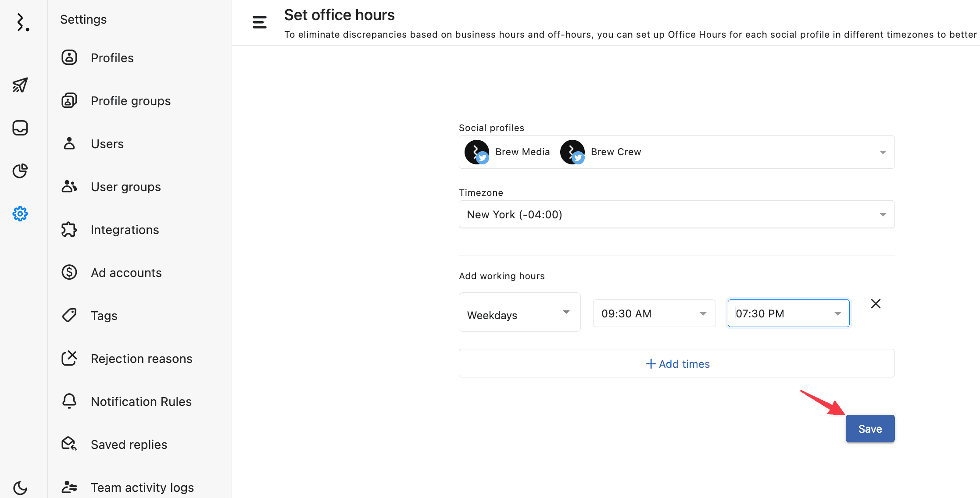Open the publishing paper plane icon

click(20, 85)
